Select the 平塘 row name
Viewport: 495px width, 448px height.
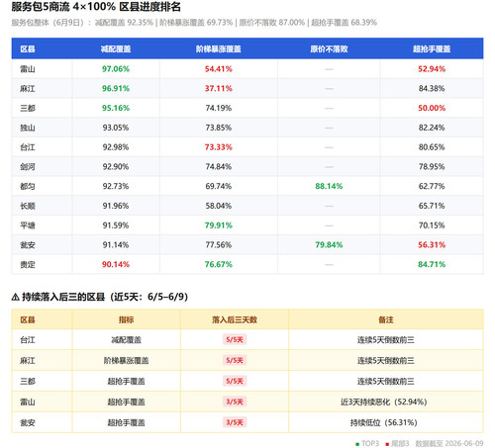click(x=28, y=225)
